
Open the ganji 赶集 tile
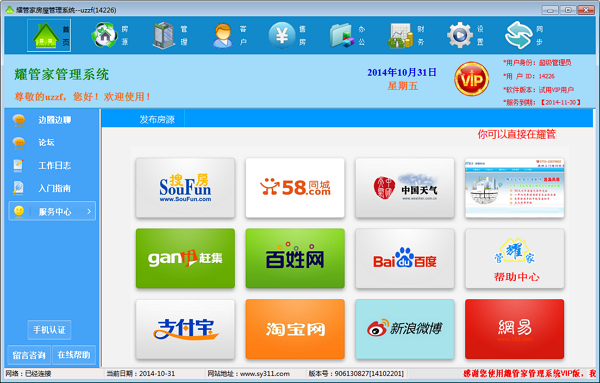(x=185, y=258)
